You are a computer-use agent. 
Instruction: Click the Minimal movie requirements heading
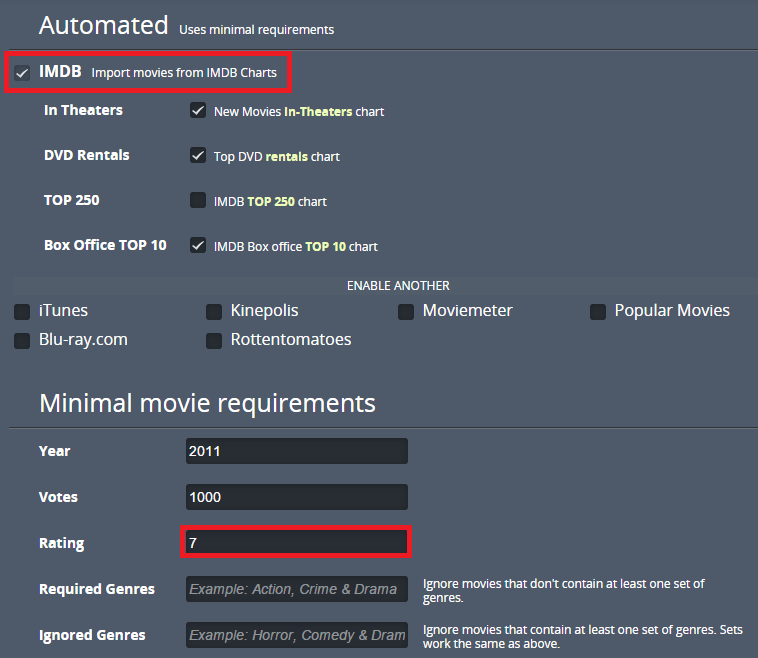207,403
